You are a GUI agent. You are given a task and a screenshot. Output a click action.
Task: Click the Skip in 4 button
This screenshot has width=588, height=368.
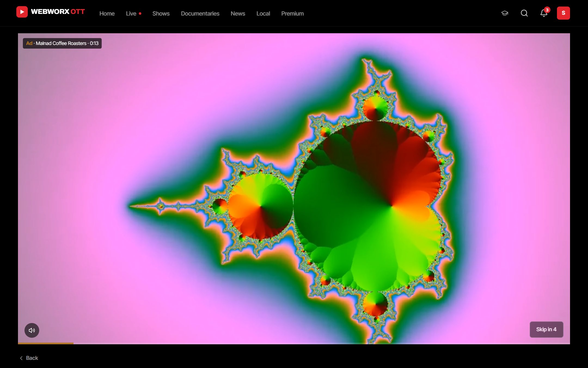546,329
